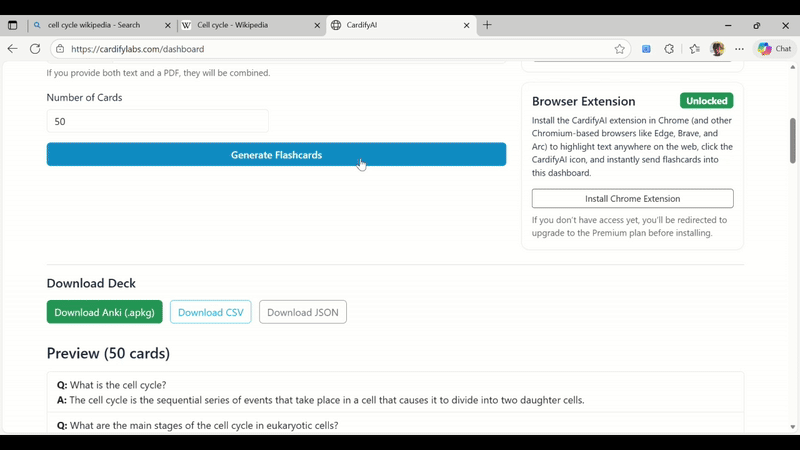Download the deck as JSON
This screenshot has width=800, height=450.
coord(302,312)
